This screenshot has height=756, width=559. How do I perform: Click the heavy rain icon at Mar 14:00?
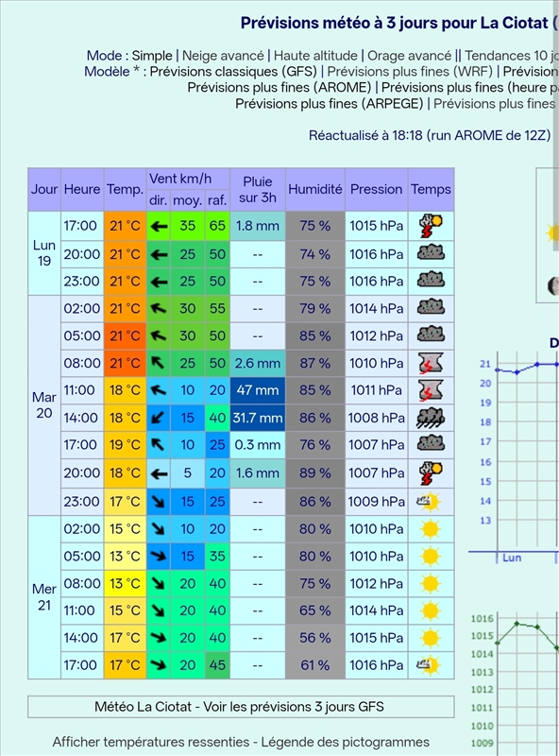point(431,418)
